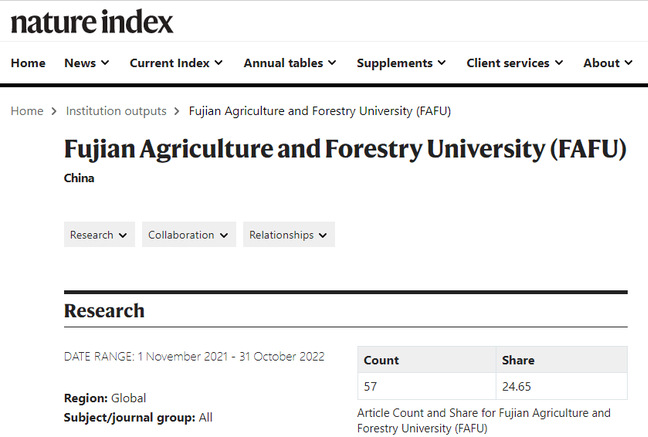Screen dimensions: 648x437
Task: Click the Research section heading
Action: 104,311
